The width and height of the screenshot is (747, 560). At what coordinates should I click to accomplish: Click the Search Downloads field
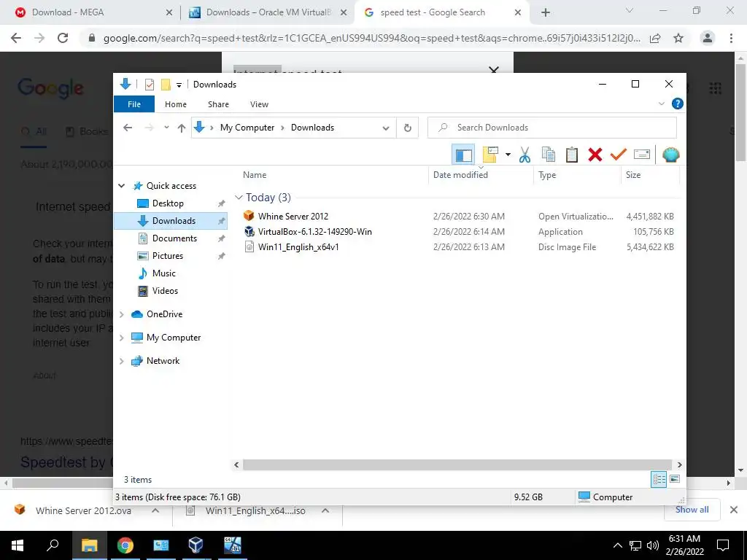551,128
